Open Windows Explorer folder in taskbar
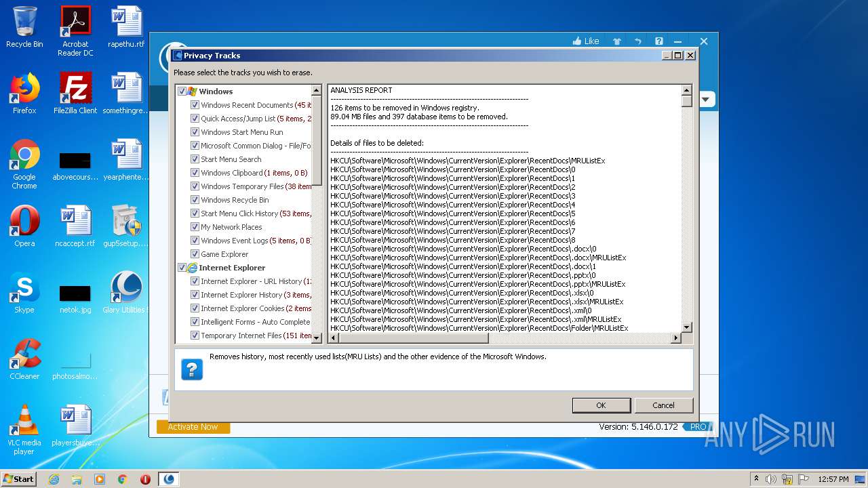The width and height of the screenshot is (868, 488). [77, 479]
